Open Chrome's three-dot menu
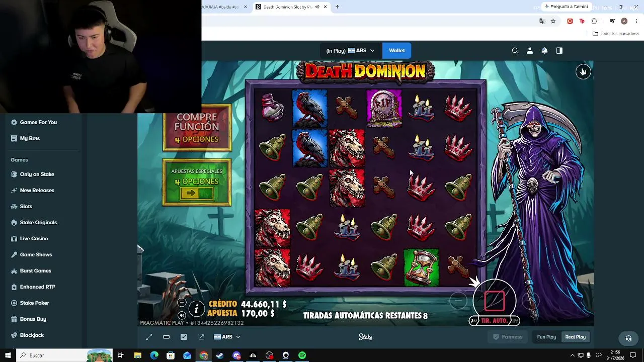This screenshot has height=362, width=644. point(636,21)
